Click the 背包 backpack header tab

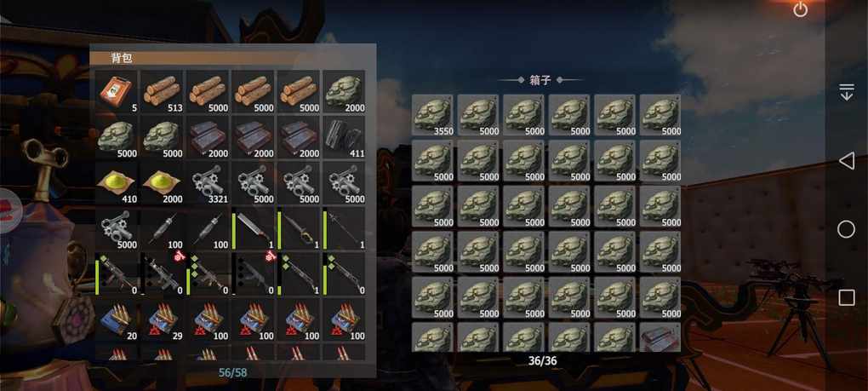point(121,58)
